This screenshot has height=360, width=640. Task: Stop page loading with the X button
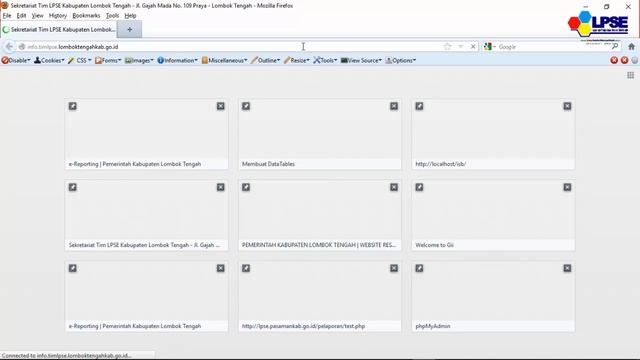473,47
